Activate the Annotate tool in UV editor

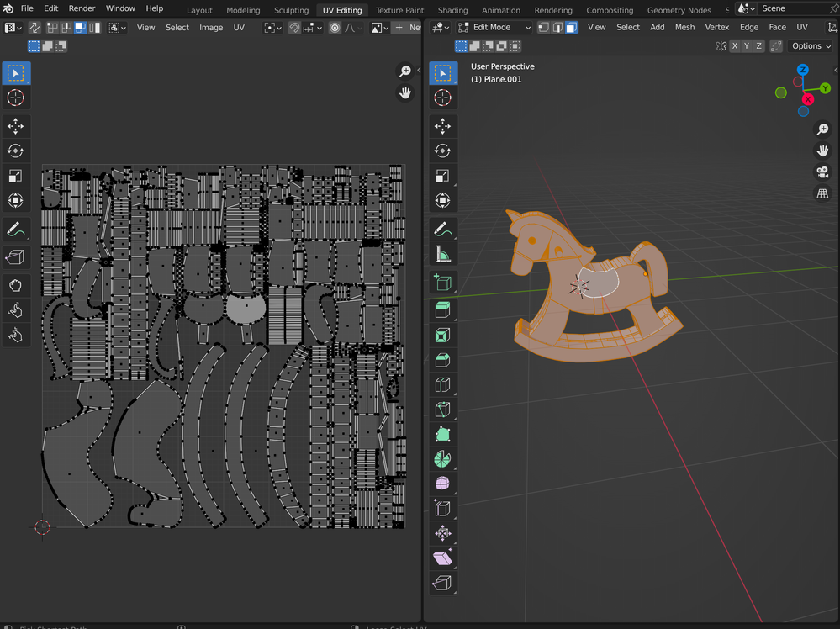click(16, 229)
